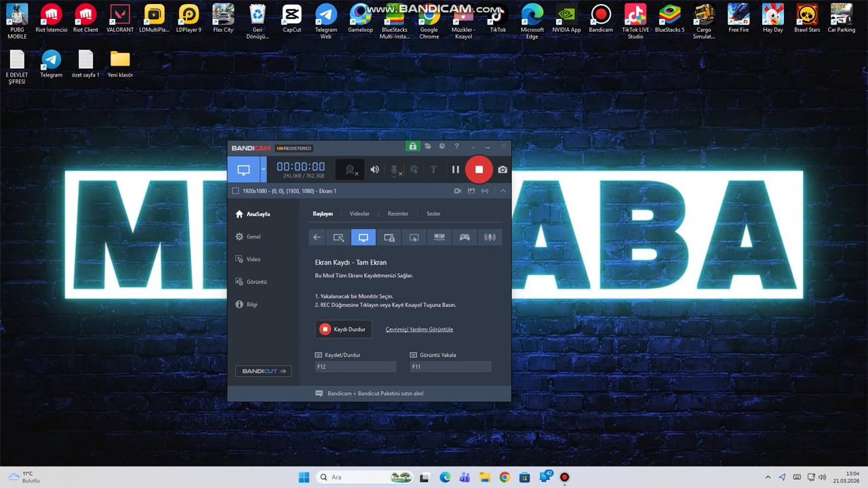This screenshot has height=488, width=868.
Task: Toggle the webcam overlay icon
Action: pyautogui.click(x=351, y=169)
